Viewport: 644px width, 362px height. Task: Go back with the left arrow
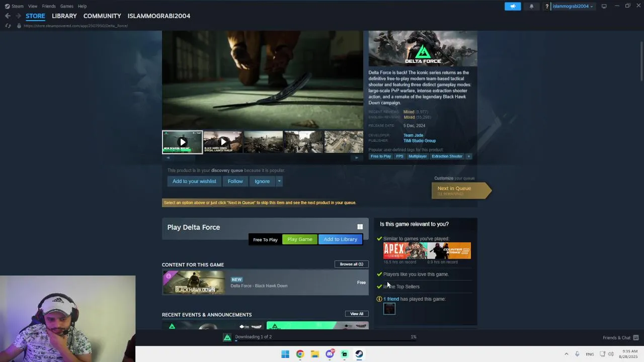click(8, 16)
